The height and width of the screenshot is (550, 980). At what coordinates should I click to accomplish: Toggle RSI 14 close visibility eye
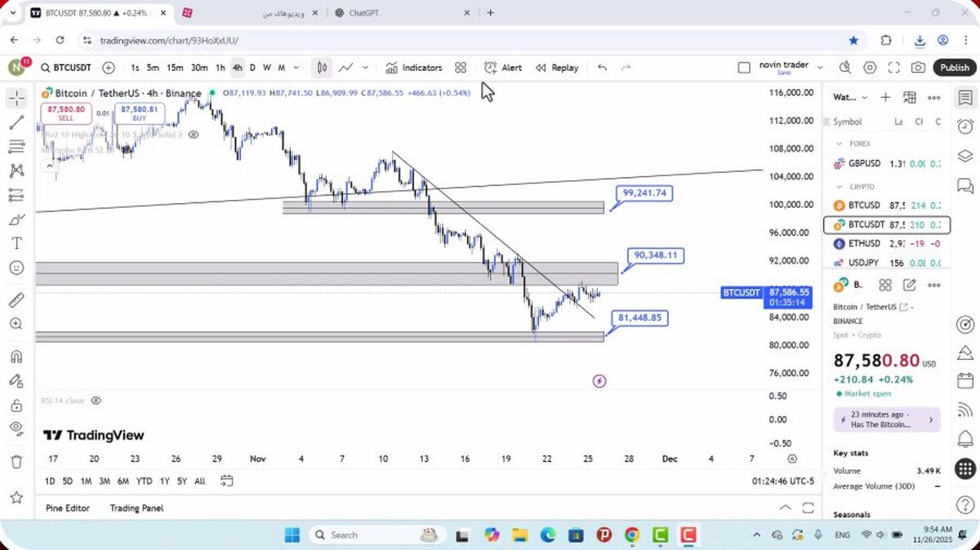tap(96, 401)
